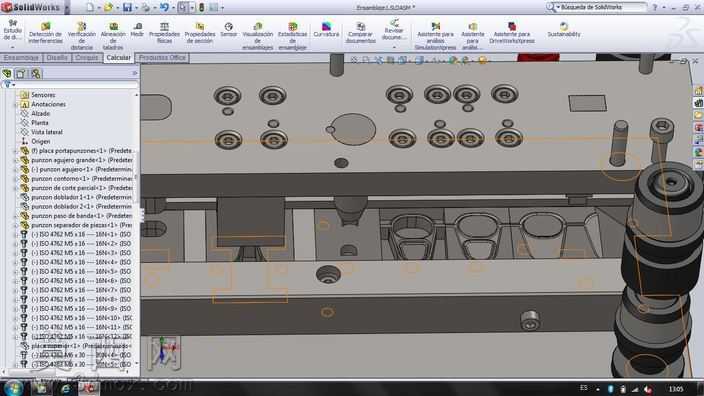This screenshot has width=704, height=396.
Task: Switch to the Diseño tab
Action: coord(57,57)
